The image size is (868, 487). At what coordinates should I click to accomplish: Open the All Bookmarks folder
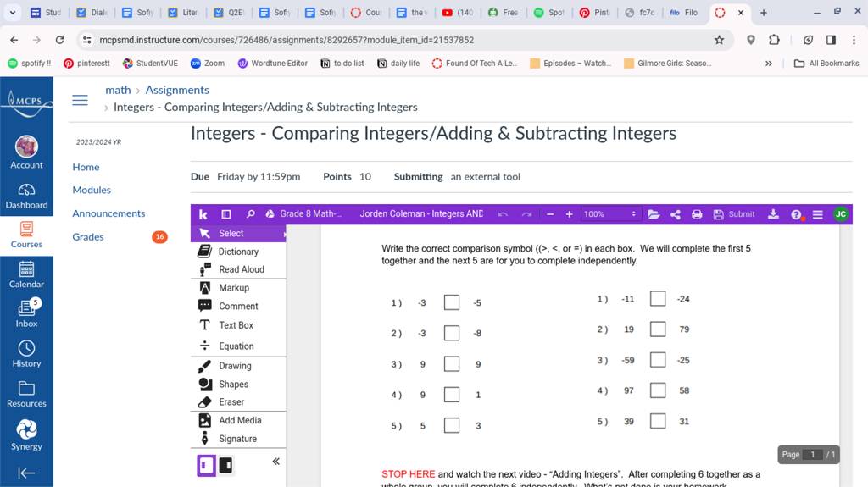click(826, 63)
